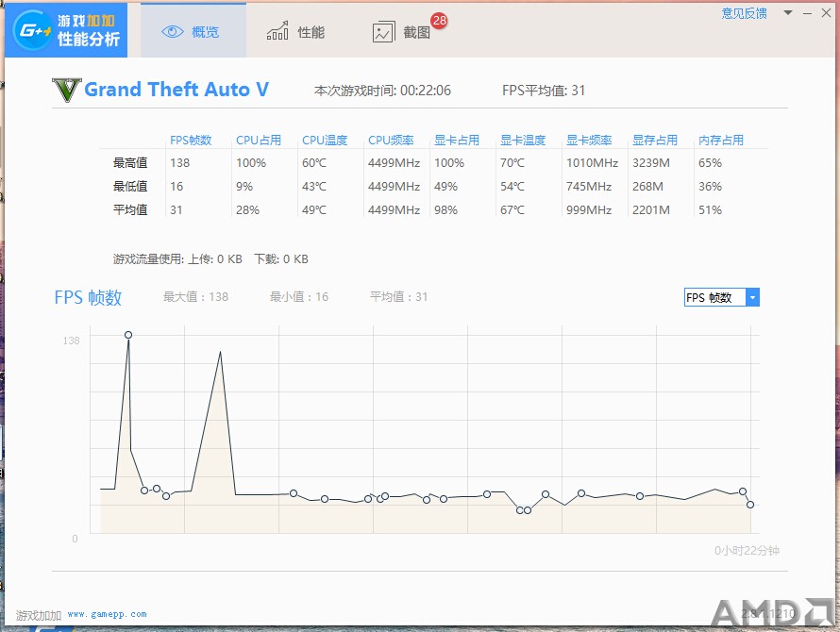The height and width of the screenshot is (632, 840).
Task: Click the last data point at chart end
Action: pyautogui.click(x=750, y=505)
